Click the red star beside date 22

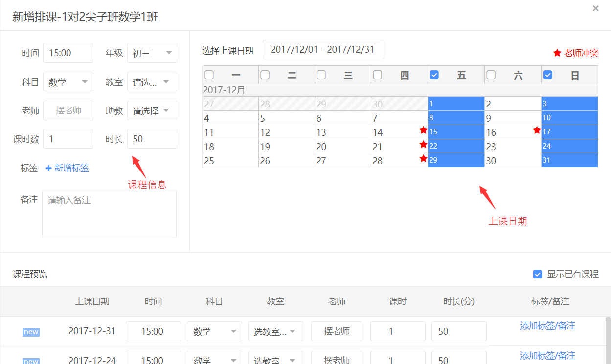424,144
